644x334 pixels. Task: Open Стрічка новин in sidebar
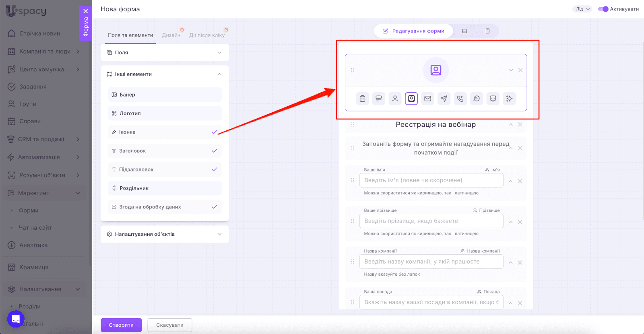39,33
